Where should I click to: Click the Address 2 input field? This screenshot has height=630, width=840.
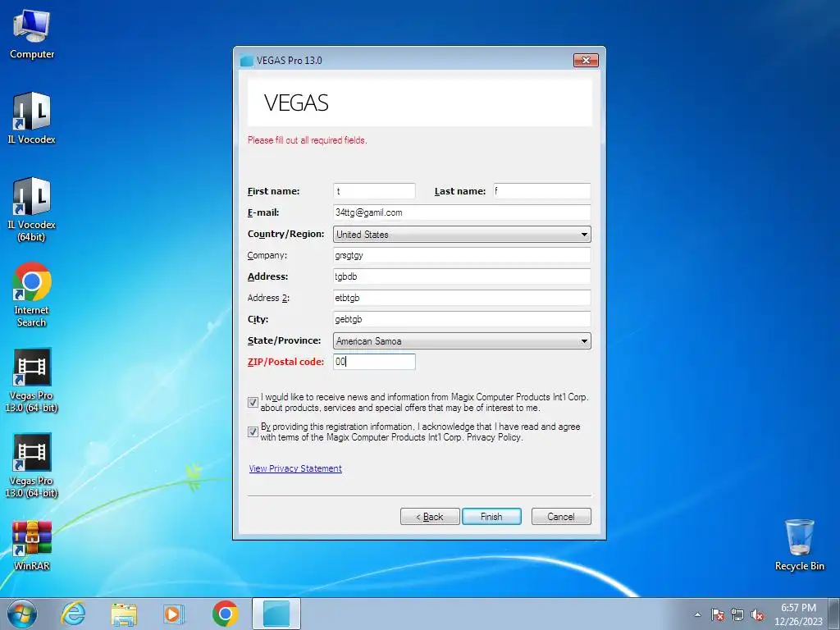coord(462,298)
